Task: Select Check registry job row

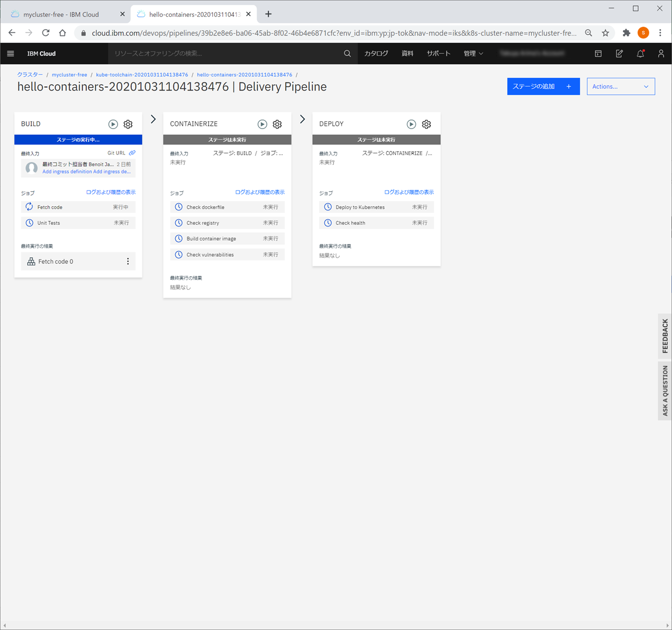Action: 228,223
